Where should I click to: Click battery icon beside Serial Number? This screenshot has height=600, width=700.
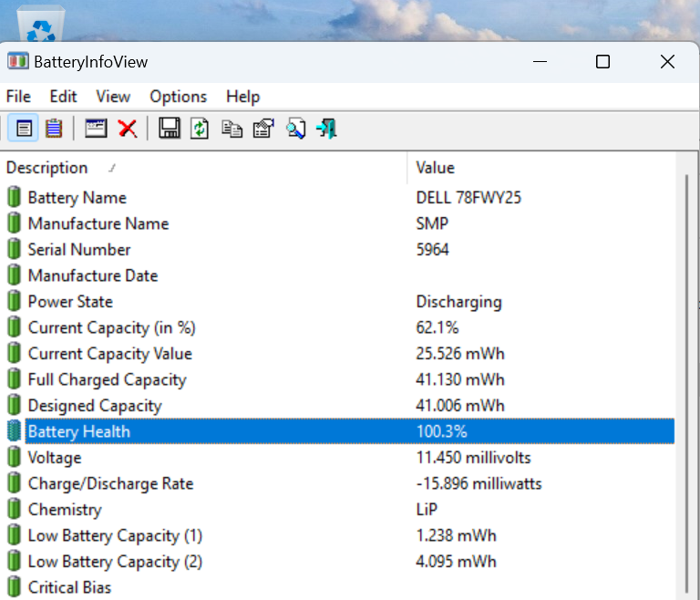15,249
